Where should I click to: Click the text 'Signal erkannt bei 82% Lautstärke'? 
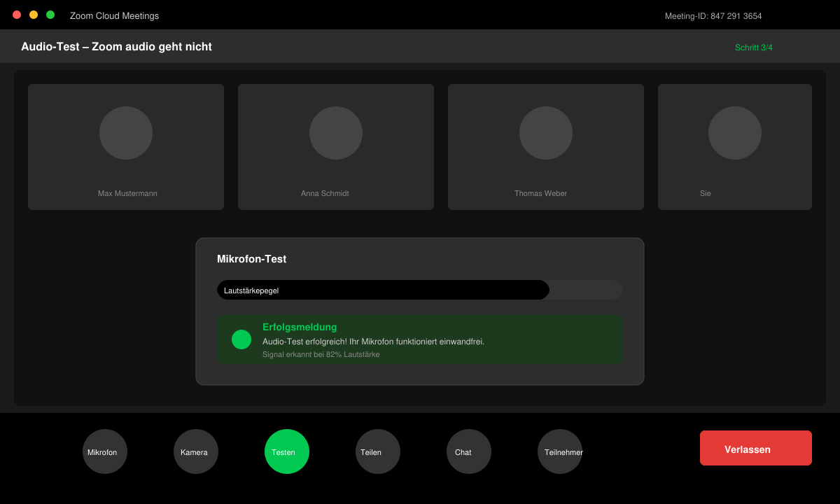coord(321,354)
